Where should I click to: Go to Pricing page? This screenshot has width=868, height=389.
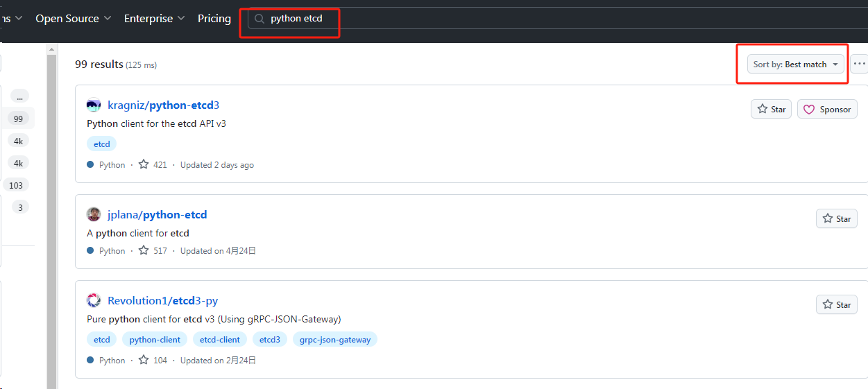[x=214, y=19]
